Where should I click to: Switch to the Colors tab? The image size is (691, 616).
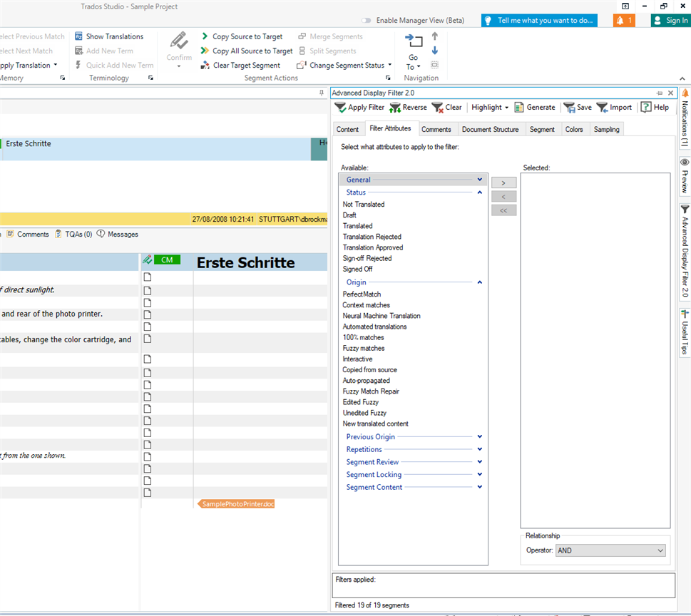coord(574,129)
